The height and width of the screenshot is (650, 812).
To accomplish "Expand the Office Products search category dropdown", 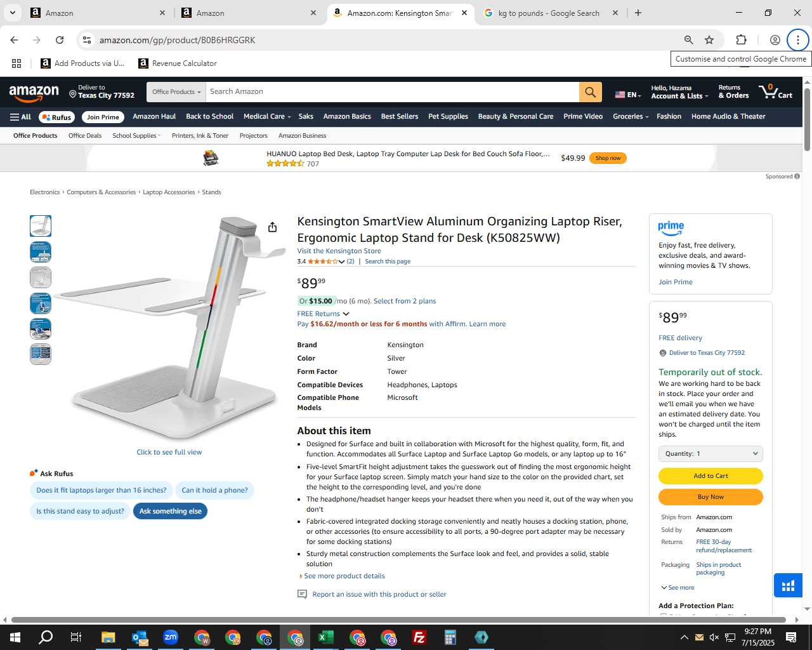I will 176,92.
